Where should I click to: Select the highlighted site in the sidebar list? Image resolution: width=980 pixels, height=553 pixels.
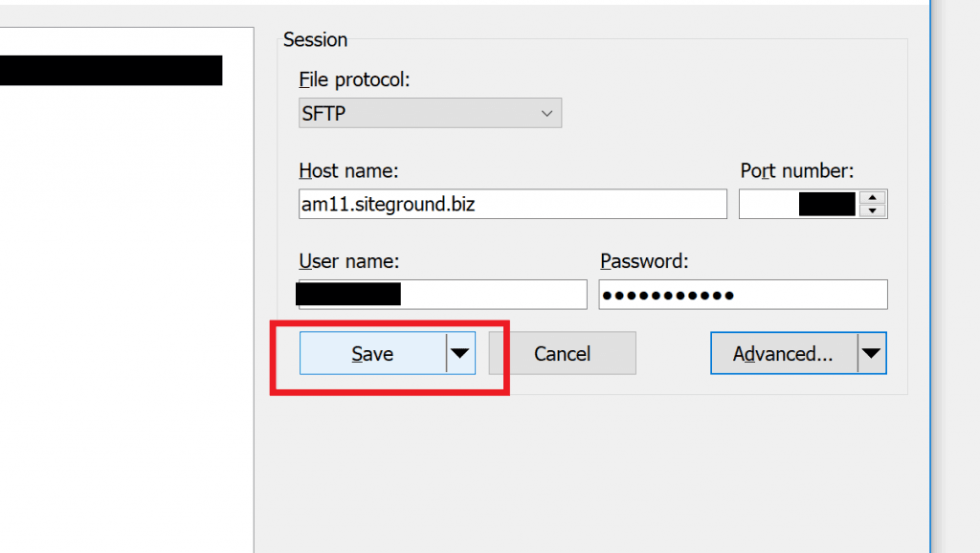110,70
